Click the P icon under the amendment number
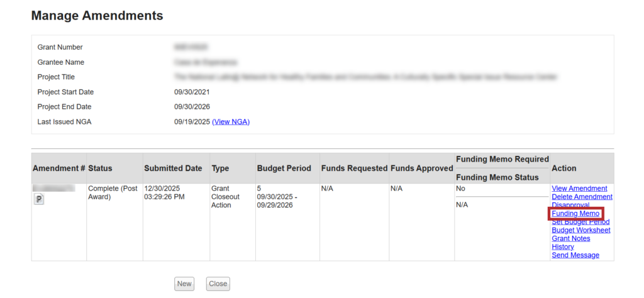 (x=38, y=199)
